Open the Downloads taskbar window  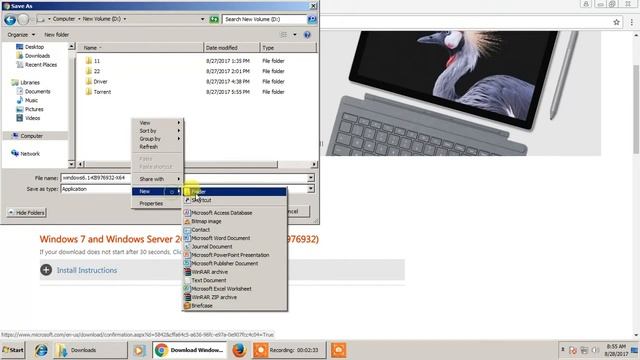point(91,350)
